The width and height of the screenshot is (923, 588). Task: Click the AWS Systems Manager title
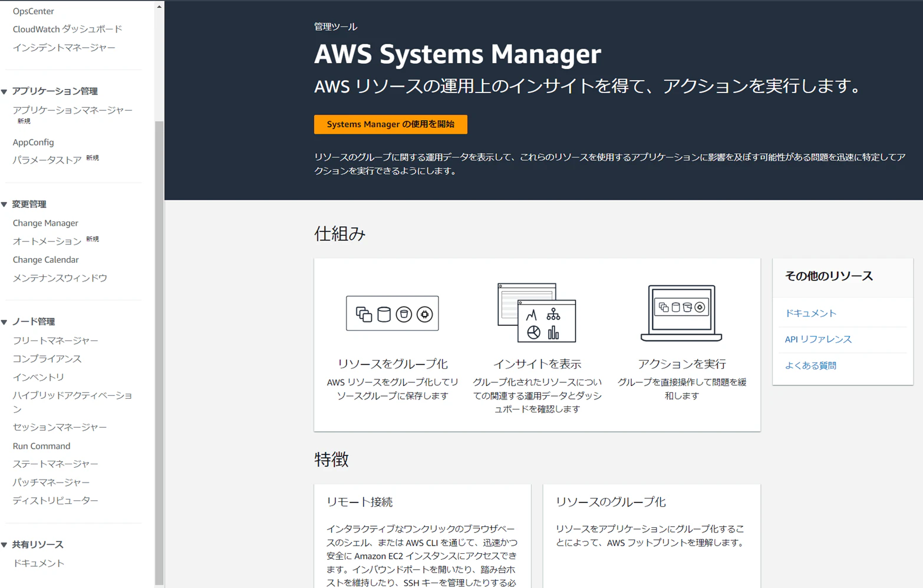[457, 54]
